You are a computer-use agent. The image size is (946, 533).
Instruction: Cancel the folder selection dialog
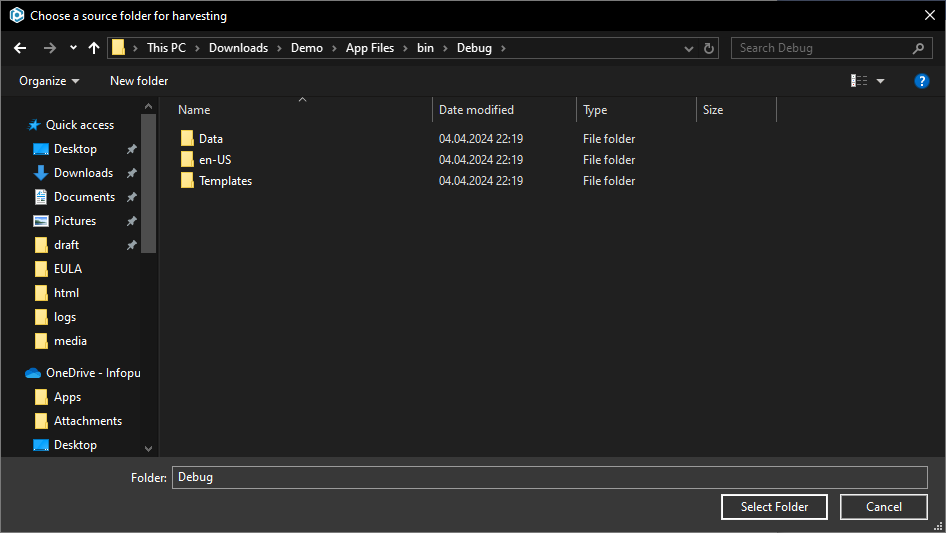(884, 507)
